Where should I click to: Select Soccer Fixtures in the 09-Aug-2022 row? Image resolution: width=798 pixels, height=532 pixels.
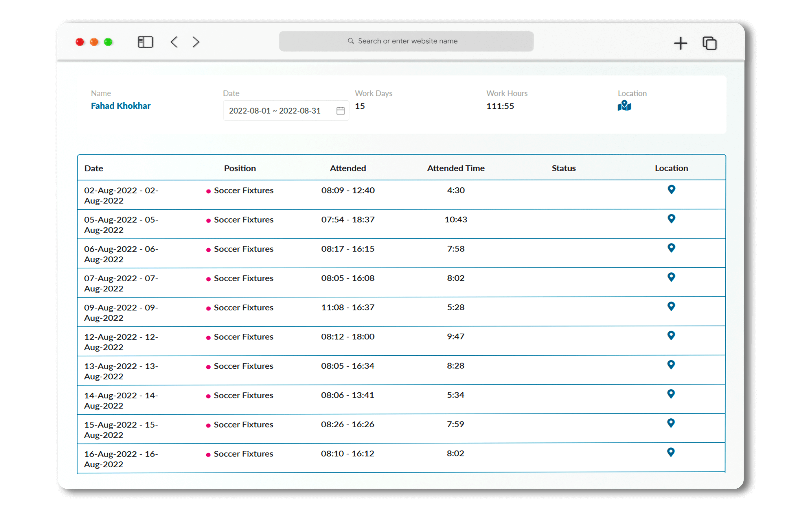[243, 307]
